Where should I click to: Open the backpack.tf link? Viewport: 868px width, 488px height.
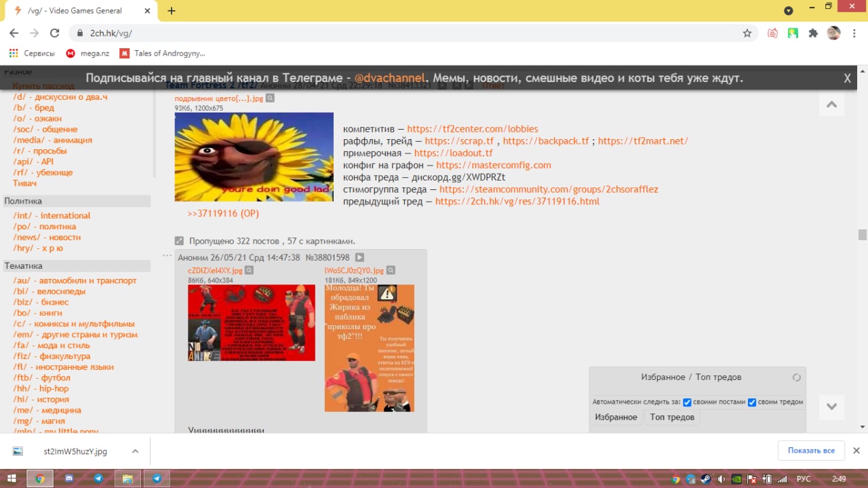click(546, 141)
